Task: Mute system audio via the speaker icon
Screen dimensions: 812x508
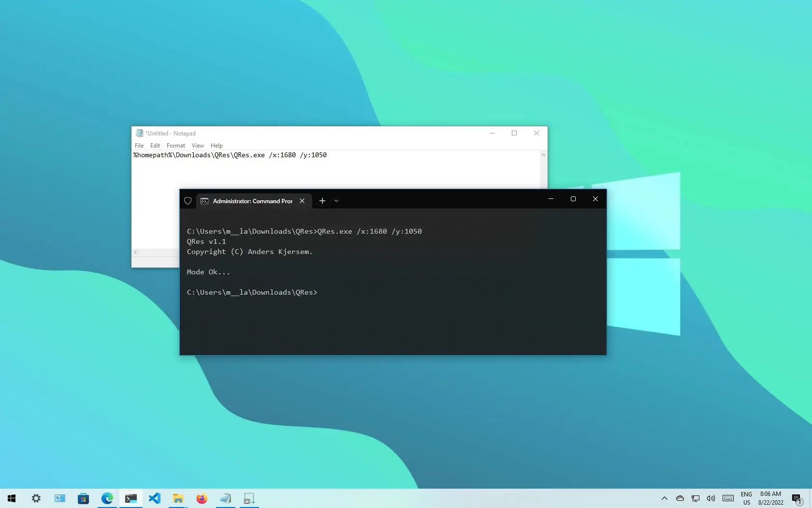Action: (x=711, y=499)
